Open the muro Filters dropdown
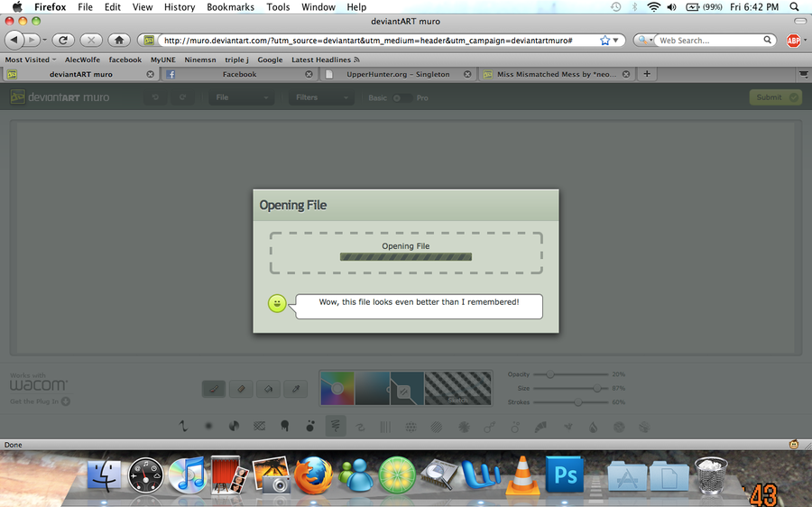 coord(321,97)
